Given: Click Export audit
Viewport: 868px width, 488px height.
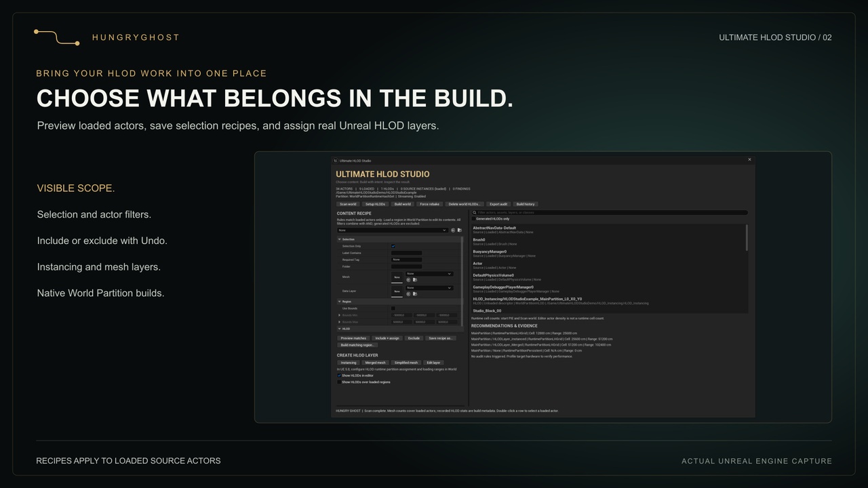Looking at the screenshot, I should 498,204.
